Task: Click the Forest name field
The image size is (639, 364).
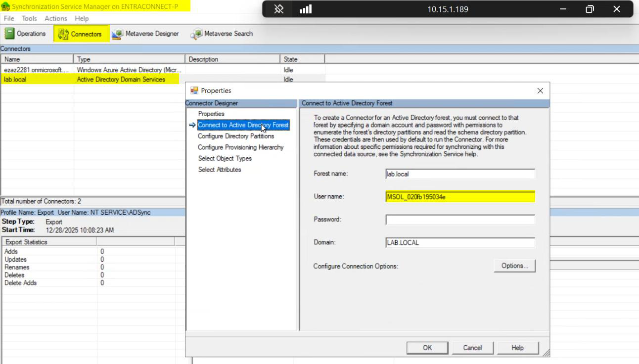Action: [x=460, y=174]
